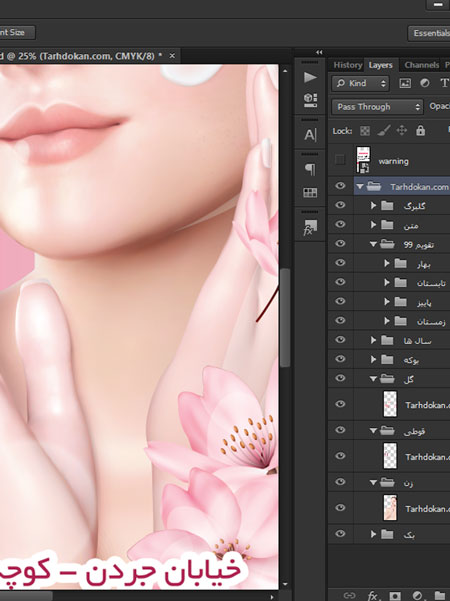This screenshot has height=601, width=450.
Task: Click lock position move icon
Action: [402, 131]
